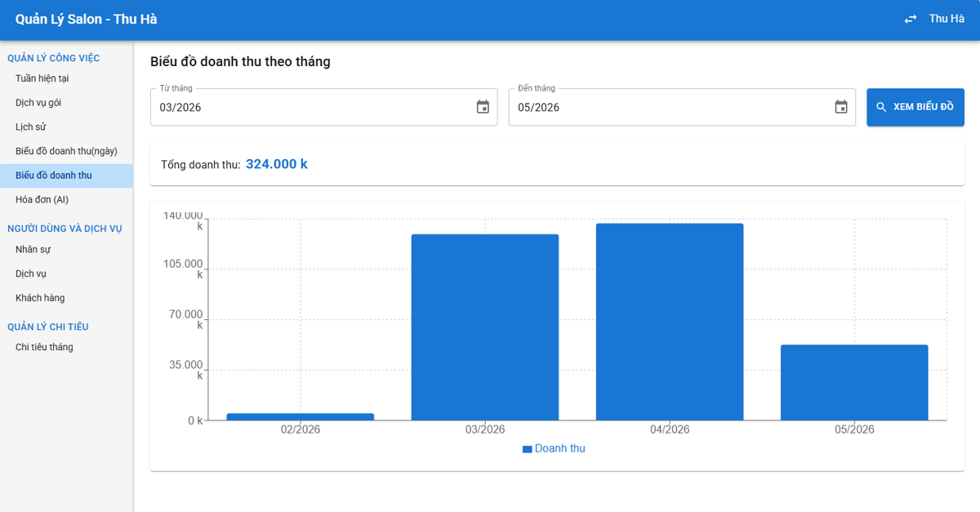Click the Thu Hà user name
The height and width of the screenshot is (512, 980).
coord(947,19)
